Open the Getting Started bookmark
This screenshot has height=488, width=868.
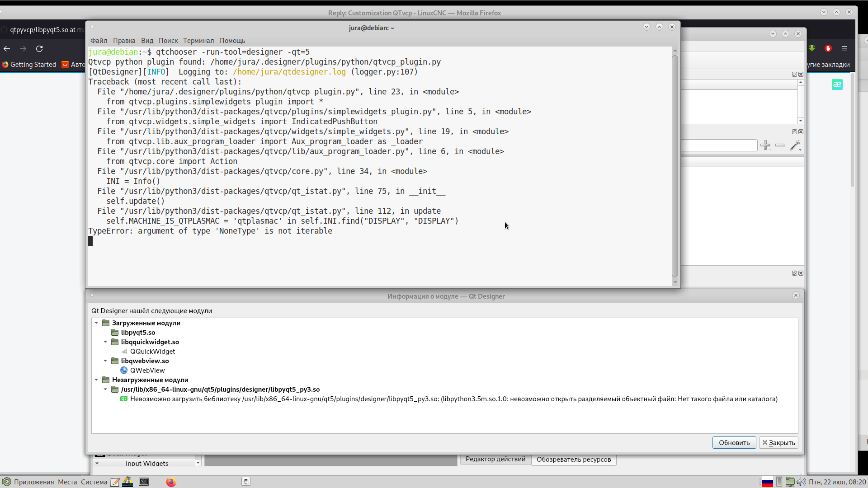pyautogui.click(x=29, y=65)
